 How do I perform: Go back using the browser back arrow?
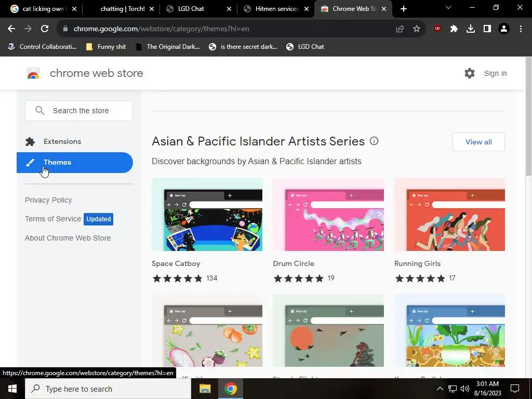click(x=11, y=29)
